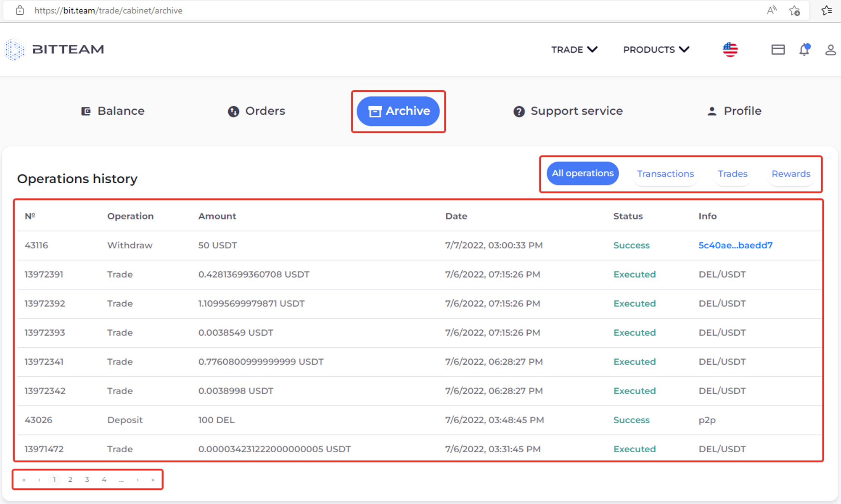This screenshot has width=841, height=504.
Task: Click the p2p info cell
Action: coord(707,420)
